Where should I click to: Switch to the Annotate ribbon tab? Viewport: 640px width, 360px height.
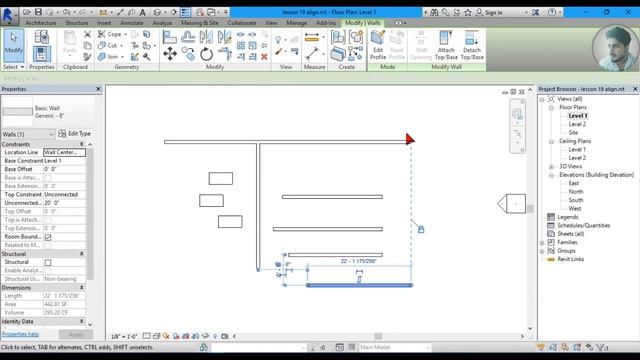131,23
